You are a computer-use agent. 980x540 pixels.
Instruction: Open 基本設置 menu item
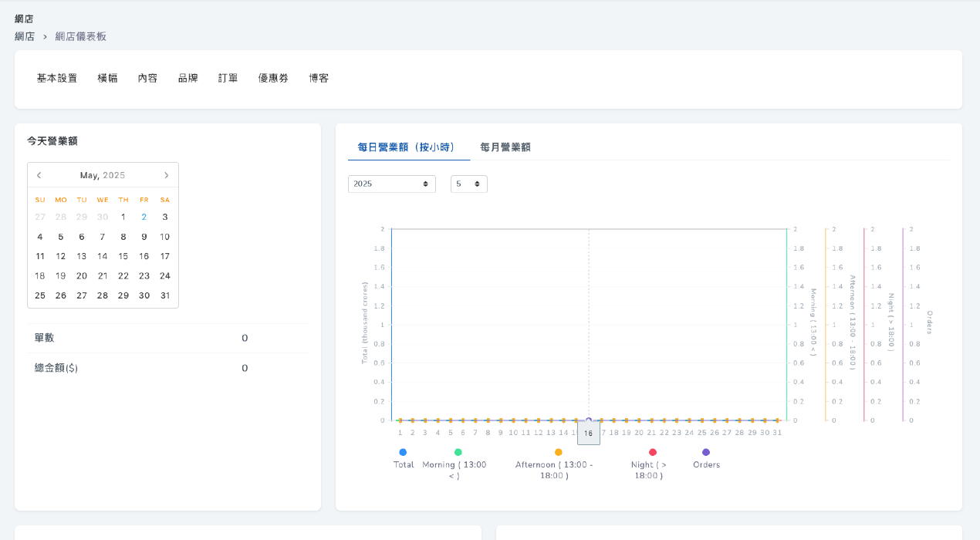(57, 78)
